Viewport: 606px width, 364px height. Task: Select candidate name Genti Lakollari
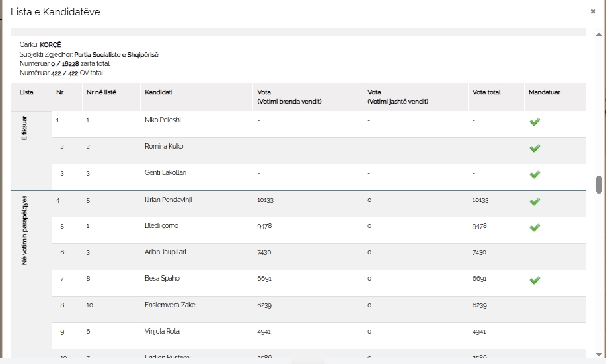[165, 172]
